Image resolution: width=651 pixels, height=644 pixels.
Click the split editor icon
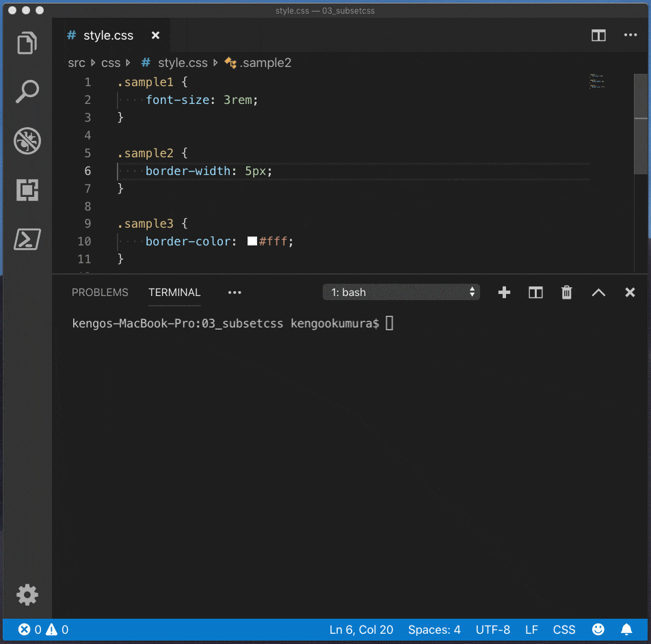(x=598, y=36)
